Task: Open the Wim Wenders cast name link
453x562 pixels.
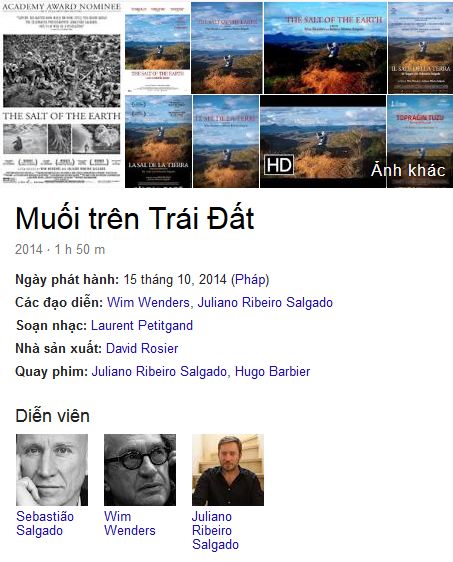Action: pyautogui.click(x=130, y=523)
